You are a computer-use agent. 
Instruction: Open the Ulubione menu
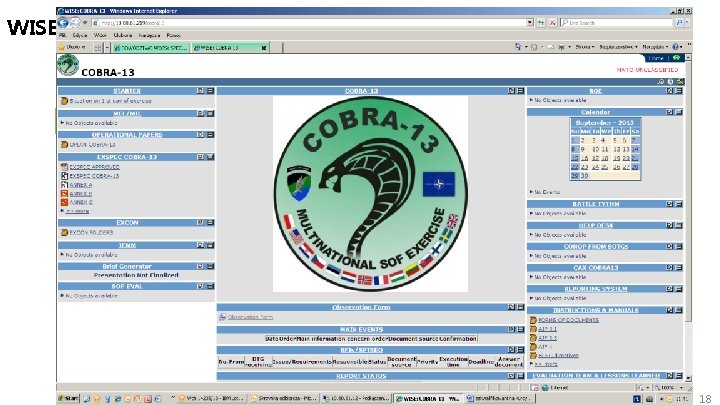tap(123, 35)
